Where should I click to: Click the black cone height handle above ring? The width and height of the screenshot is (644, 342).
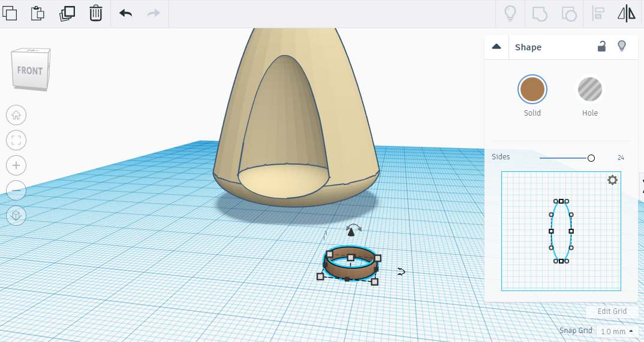pyautogui.click(x=351, y=233)
